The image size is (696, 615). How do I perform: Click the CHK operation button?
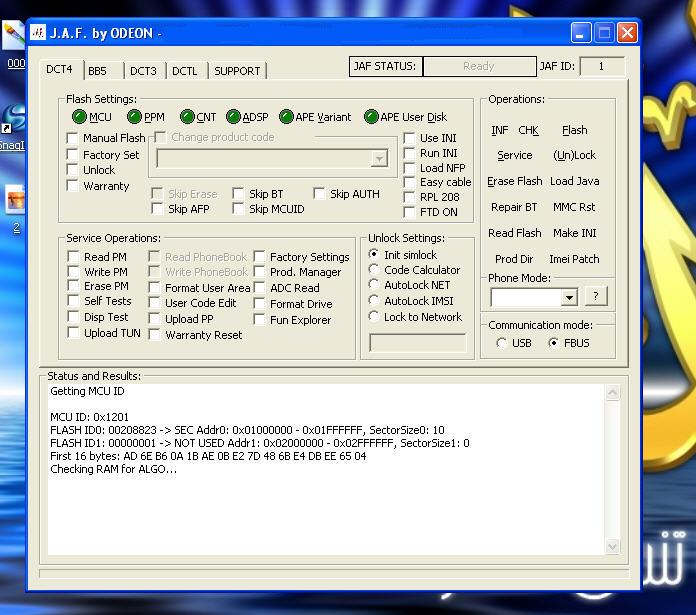[x=528, y=130]
